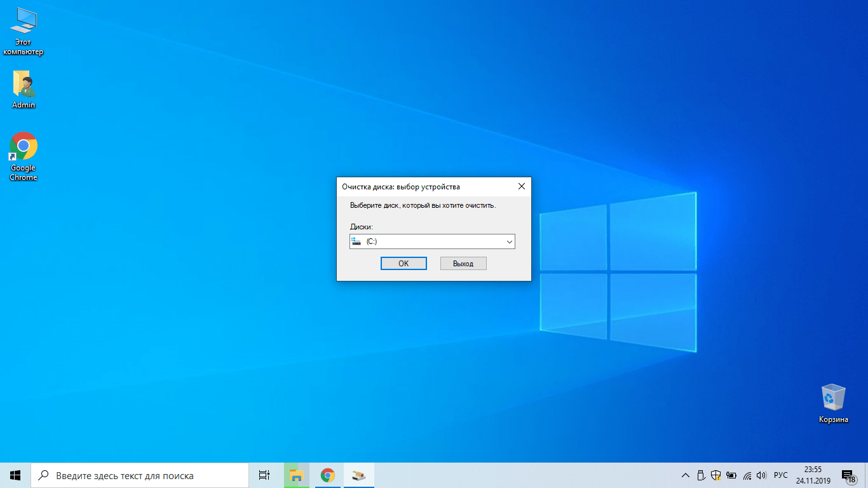Viewport: 868px width, 488px height.
Task: Open the Wi-Fi network tray icon
Action: [747, 475]
